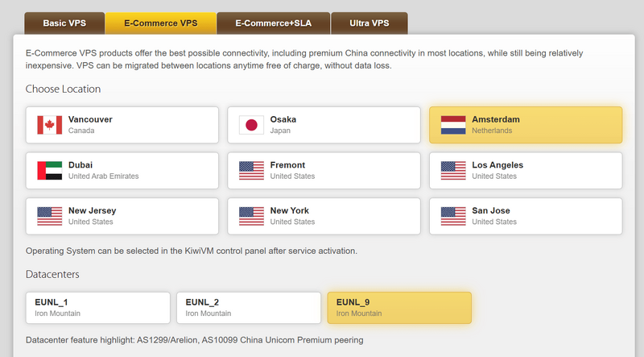The image size is (644, 357).
Task: Select the EUNL_1 Iron Mountain datacenter
Action: coord(97,308)
